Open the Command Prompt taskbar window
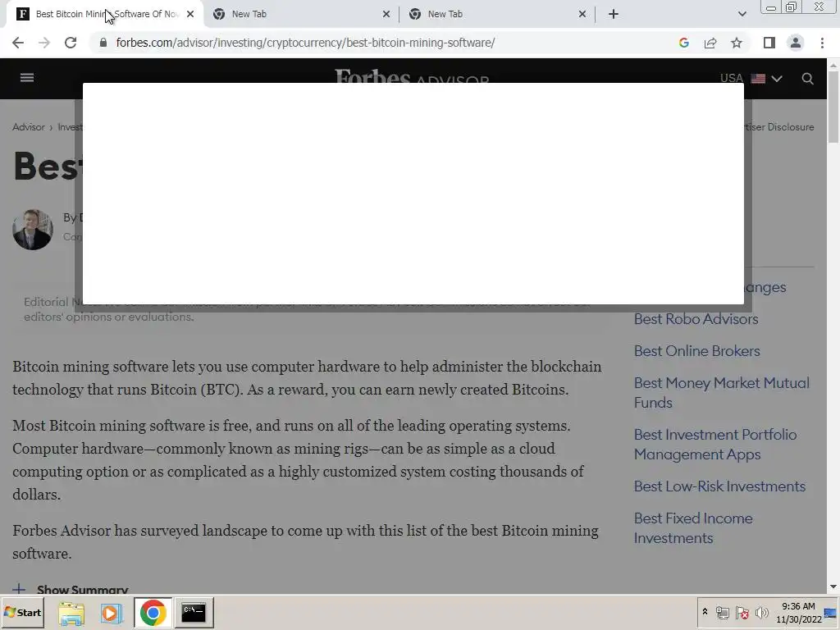The image size is (840, 630). 194,612
